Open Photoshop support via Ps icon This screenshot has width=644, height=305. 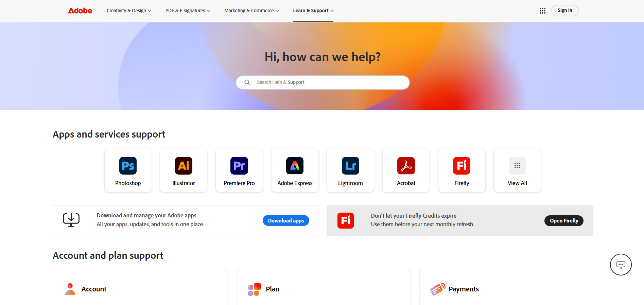(128, 166)
